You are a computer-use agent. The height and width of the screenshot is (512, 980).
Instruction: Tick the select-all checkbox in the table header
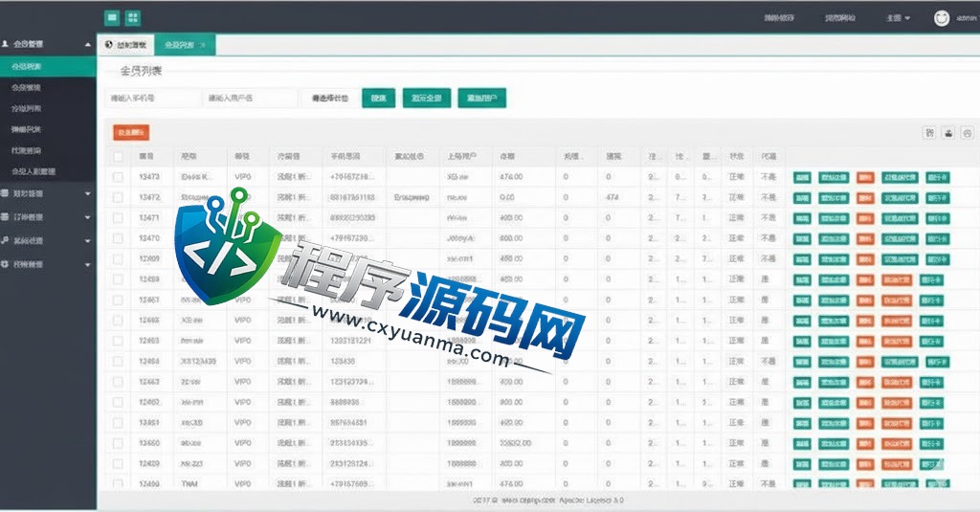(x=118, y=156)
